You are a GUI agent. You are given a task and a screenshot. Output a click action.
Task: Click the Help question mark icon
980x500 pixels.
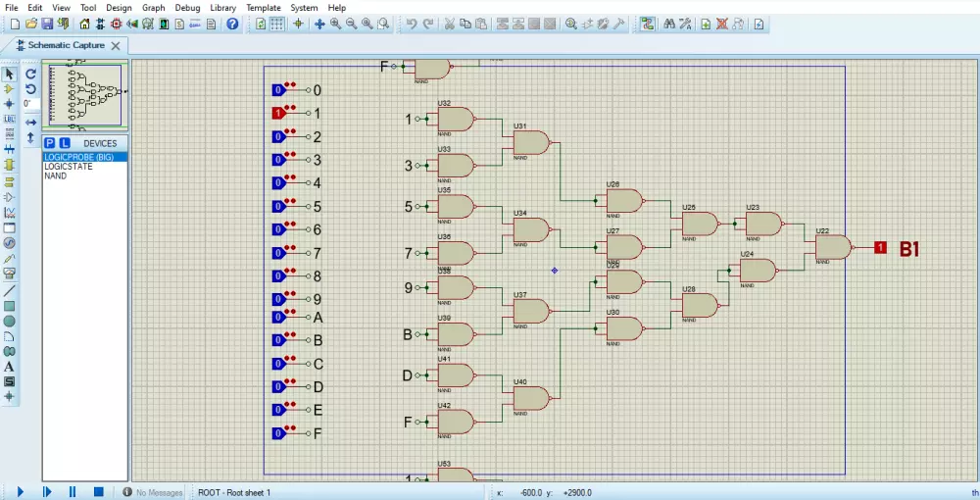coord(232,24)
